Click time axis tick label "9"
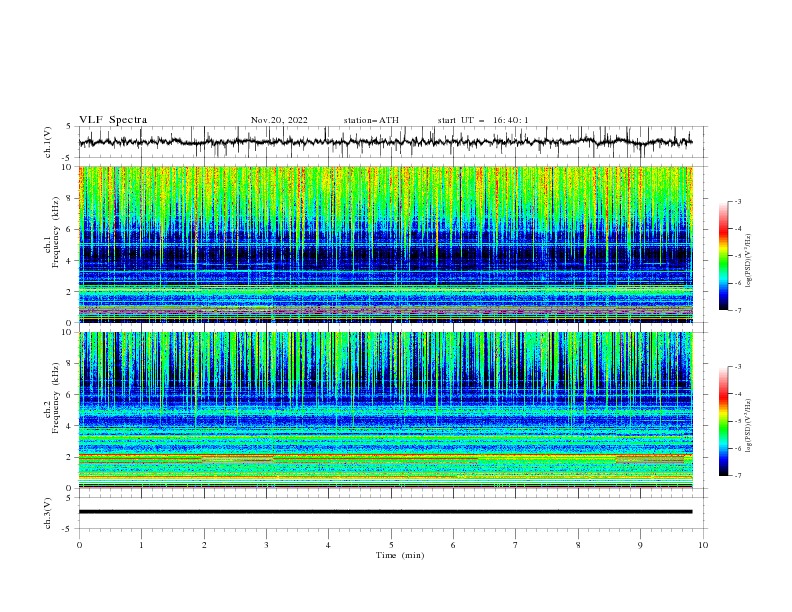792x612 pixels. tap(640, 545)
